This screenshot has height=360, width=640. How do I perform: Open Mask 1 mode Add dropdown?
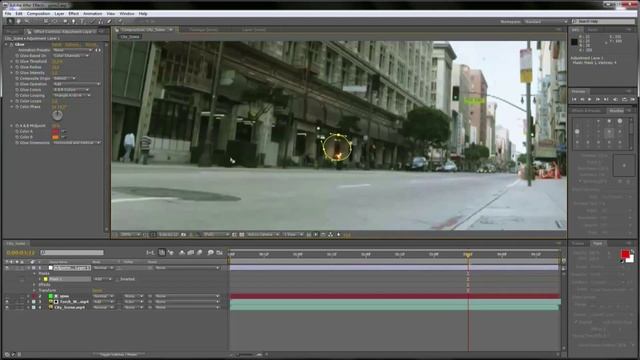tap(102, 279)
